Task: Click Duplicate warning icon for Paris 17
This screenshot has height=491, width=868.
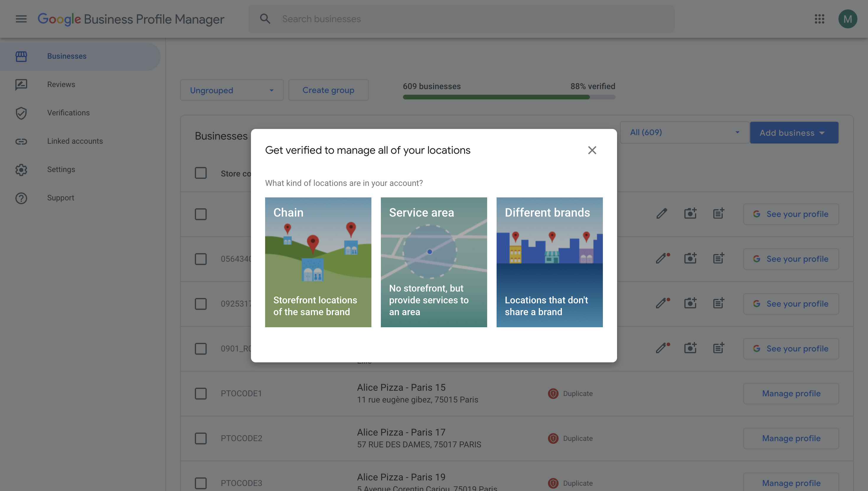Action: tap(553, 438)
